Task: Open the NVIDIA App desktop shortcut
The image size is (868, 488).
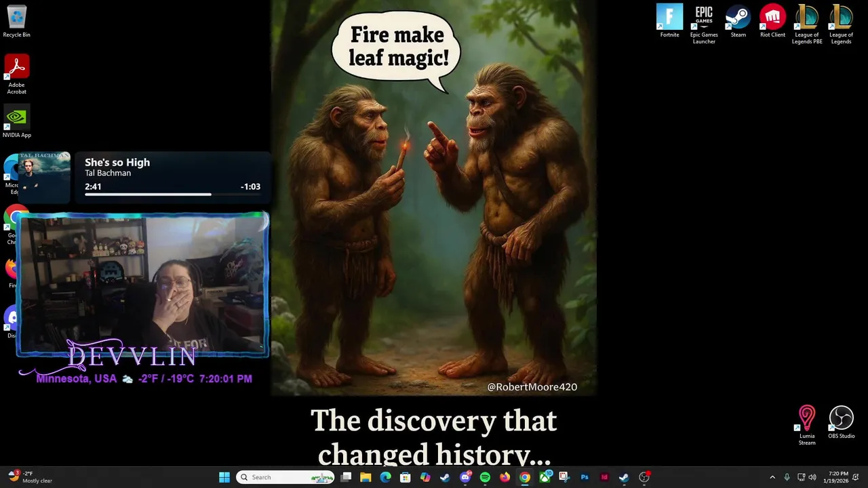Action: click(16, 121)
